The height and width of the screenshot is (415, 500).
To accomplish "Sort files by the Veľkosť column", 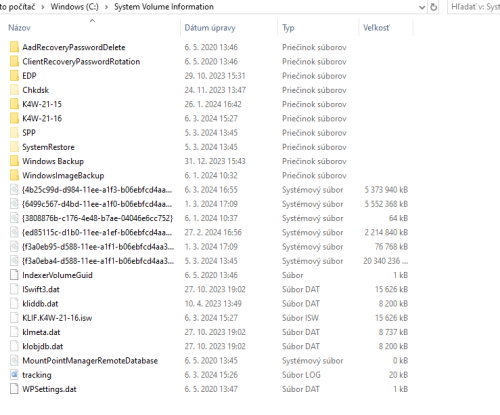I will click(376, 28).
